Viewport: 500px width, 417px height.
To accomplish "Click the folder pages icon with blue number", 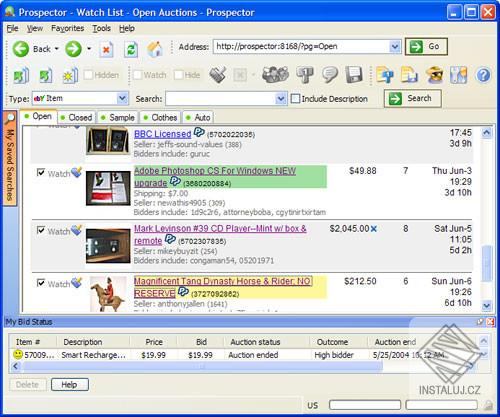I will pyautogui.click(x=385, y=75).
